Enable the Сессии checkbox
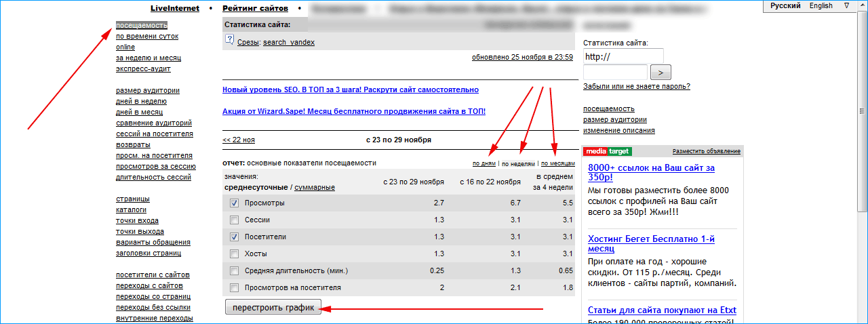This screenshot has height=324, width=868. point(234,220)
